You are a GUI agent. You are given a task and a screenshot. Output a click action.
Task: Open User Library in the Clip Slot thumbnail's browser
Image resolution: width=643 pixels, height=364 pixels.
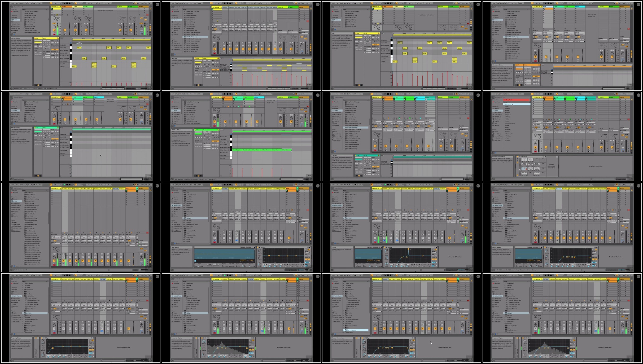tap(336, 134)
